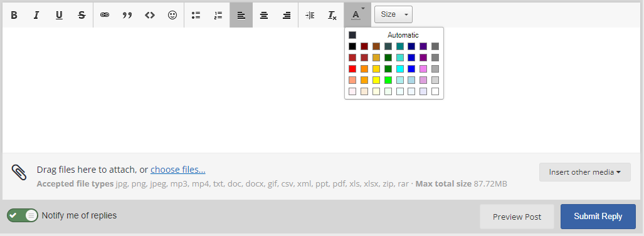This screenshot has width=644, height=236.
Task: Insert a numbered list
Action: [218, 15]
